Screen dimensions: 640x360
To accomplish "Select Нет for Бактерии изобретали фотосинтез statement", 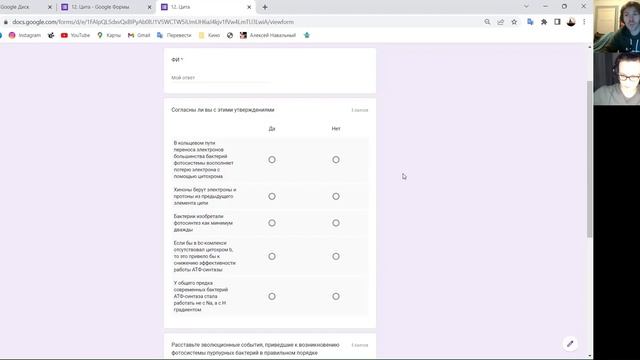I will coord(336,223).
